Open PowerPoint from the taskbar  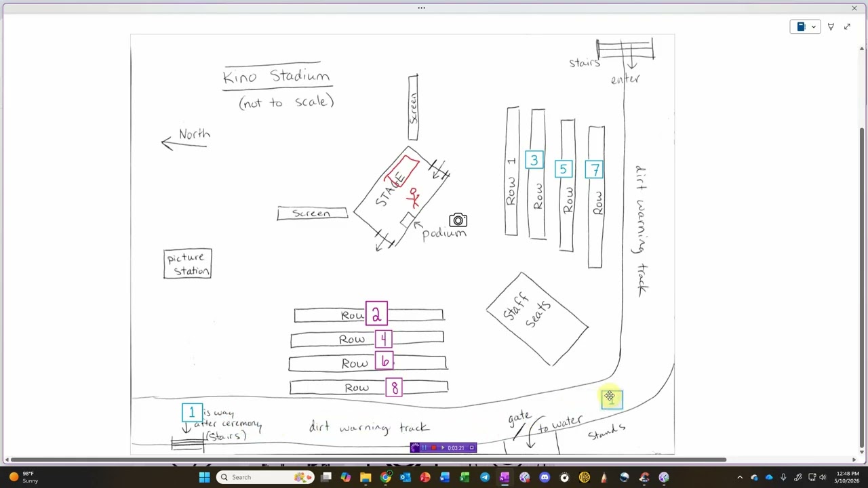(425, 477)
